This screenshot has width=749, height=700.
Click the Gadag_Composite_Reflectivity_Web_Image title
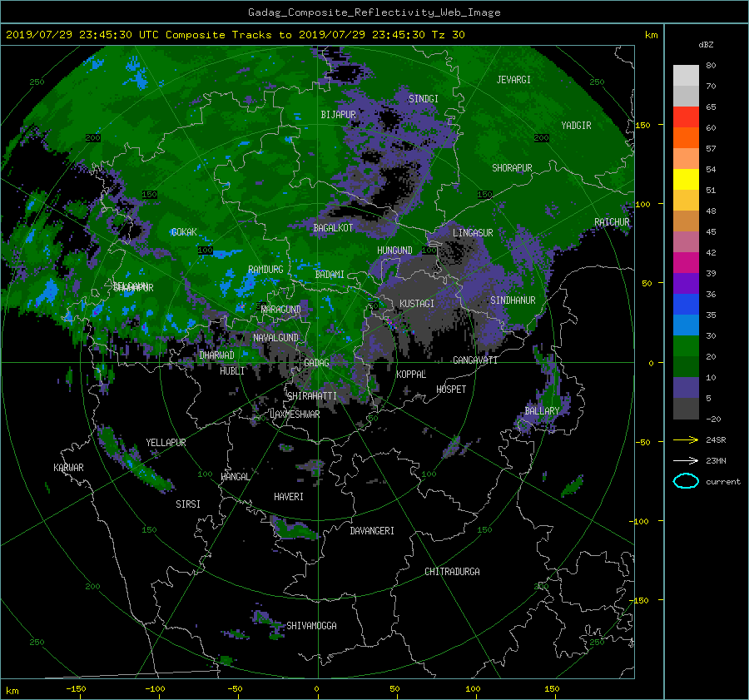pos(374,12)
